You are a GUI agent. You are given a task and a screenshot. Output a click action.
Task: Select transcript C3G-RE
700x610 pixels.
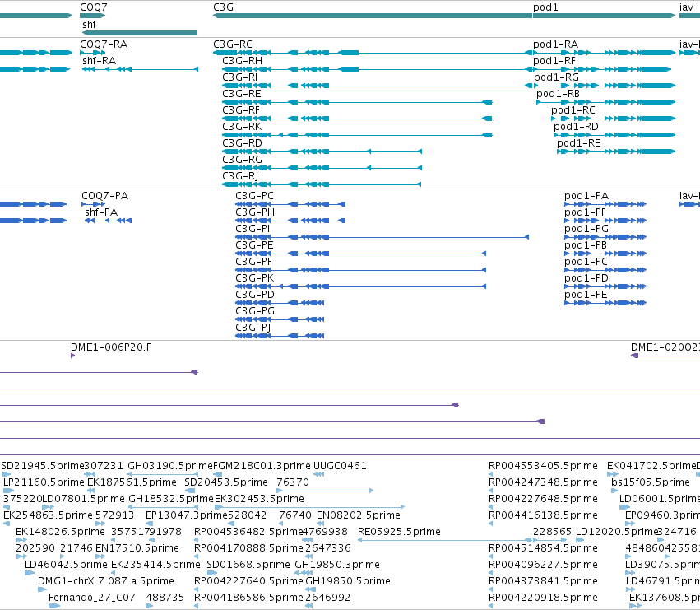click(x=242, y=94)
